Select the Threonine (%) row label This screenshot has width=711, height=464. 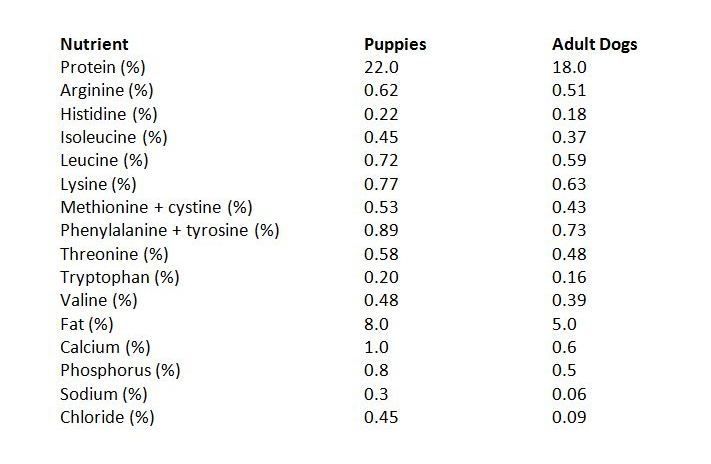(114, 254)
